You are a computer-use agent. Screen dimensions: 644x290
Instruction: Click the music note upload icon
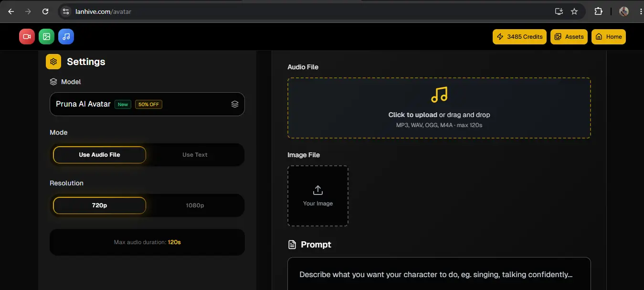pyautogui.click(x=439, y=95)
